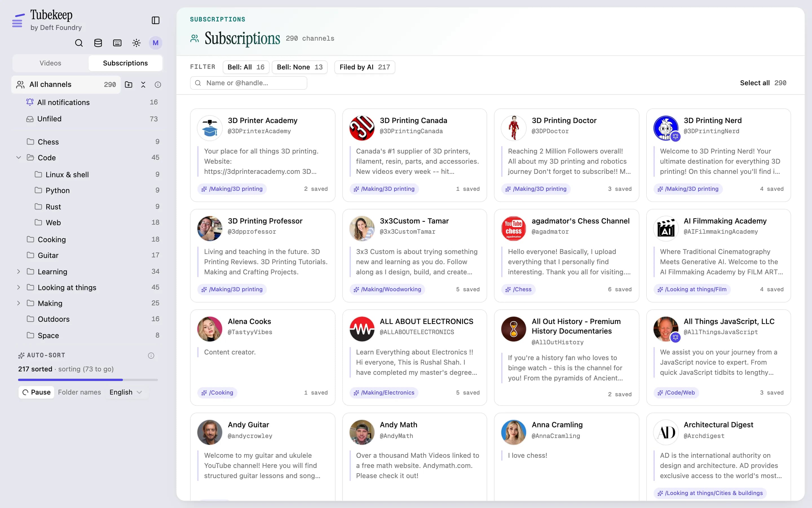812x508 pixels.
Task: Open the /Cooking tag on Alena Cooks
Action: pos(217,392)
